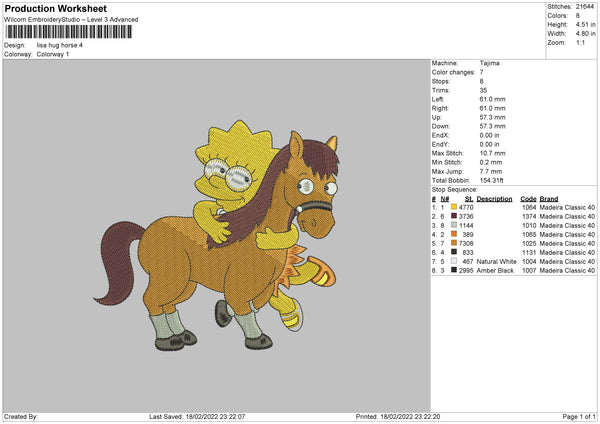Click the Height value '4.51 in'
This screenshot has height=424, width=600.
point(585,24)
